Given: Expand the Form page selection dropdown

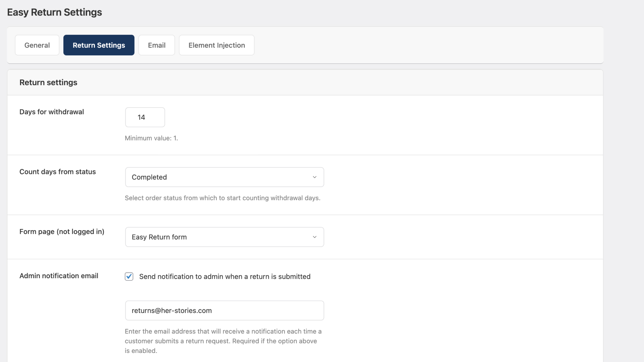Looking at the screenshot, I should (224, 237).
